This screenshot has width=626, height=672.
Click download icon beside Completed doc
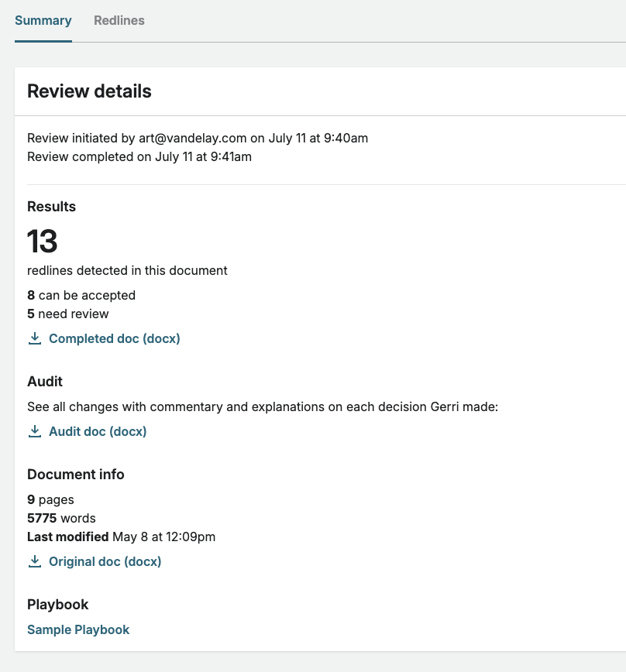tap(35, 338)
